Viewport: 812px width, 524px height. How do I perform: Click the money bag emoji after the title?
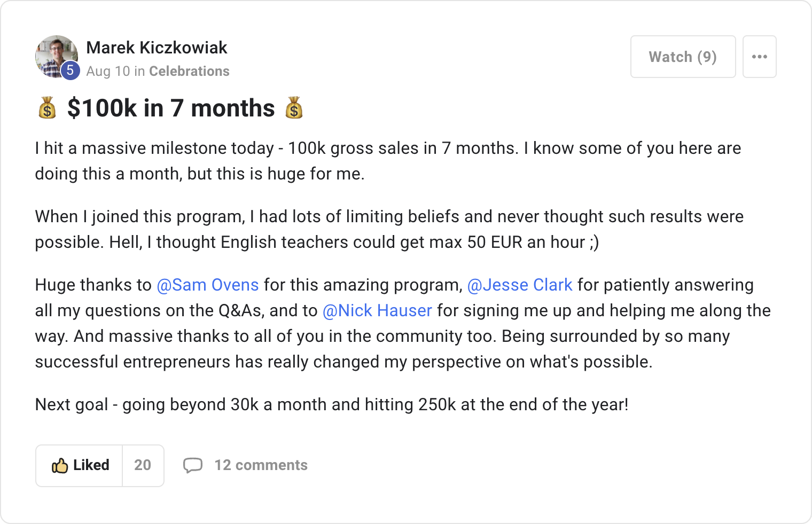click(x=294, y=108)
